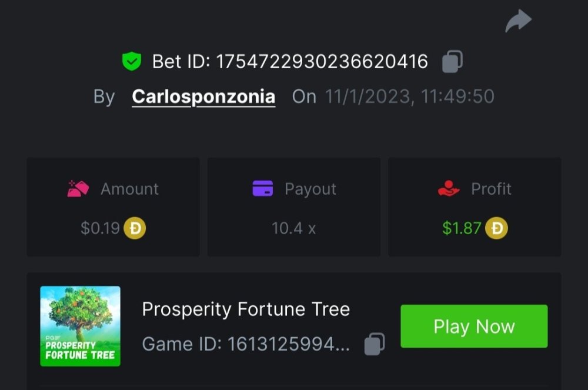Click the $1.87 profit amount

pyautogui.click(x=462, y=228)
